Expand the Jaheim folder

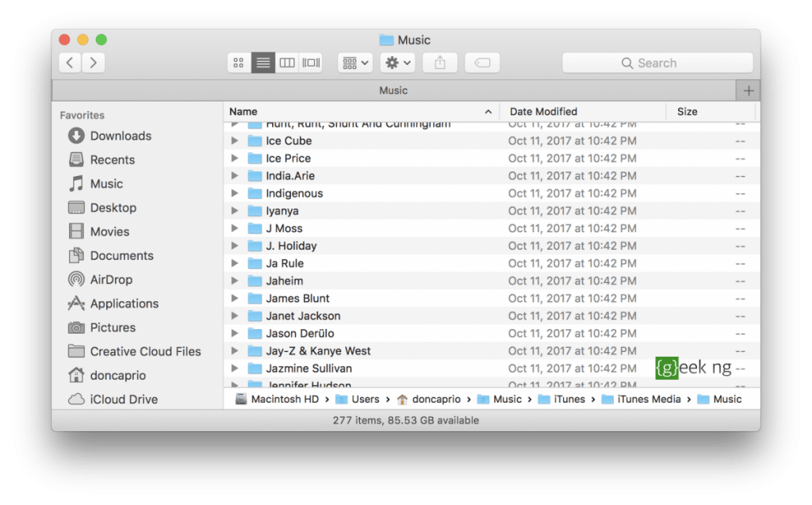(235, 281)
